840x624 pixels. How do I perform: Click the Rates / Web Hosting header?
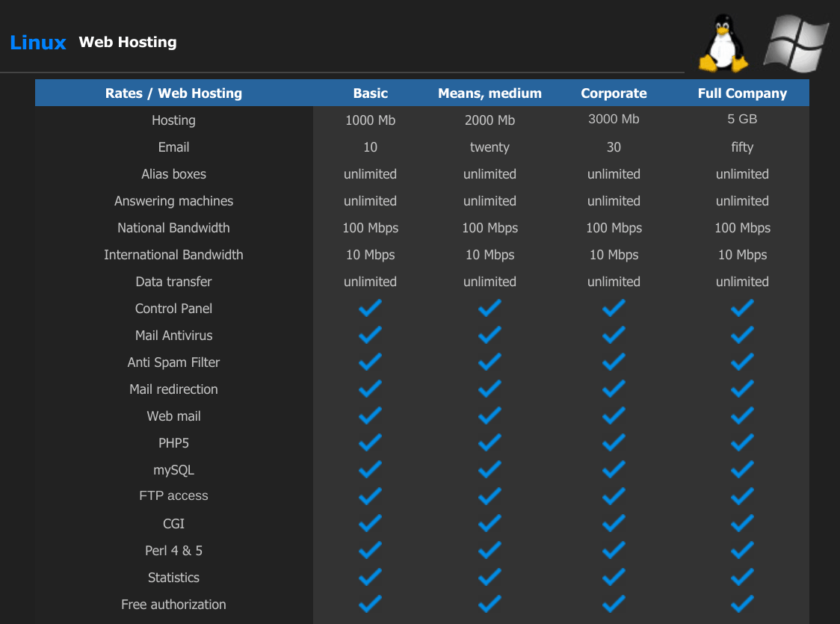pyautogui.click(x=173, y=93)
